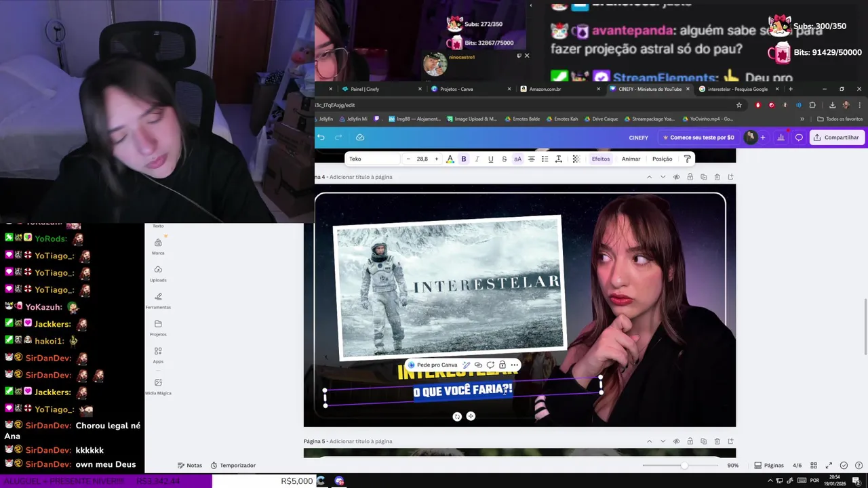The width and height of the screenshot is (868, 488).
Task: Open Marca brand sidebar panel
Action: point(158,247)
